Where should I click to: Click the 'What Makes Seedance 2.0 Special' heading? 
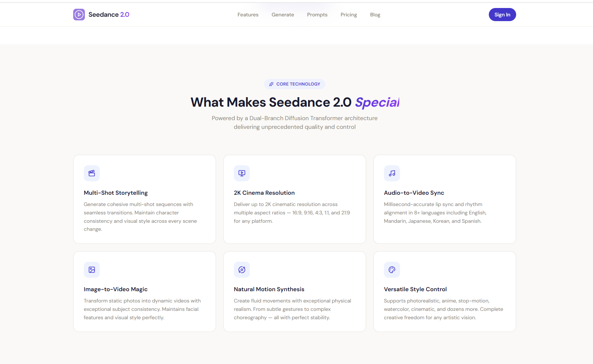coord(295,102)
